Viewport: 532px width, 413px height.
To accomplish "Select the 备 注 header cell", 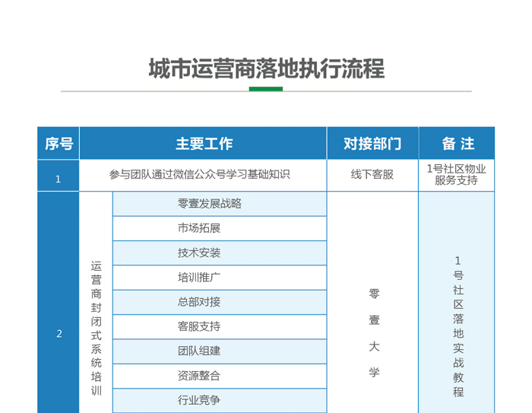I will [x=457, y=143].
